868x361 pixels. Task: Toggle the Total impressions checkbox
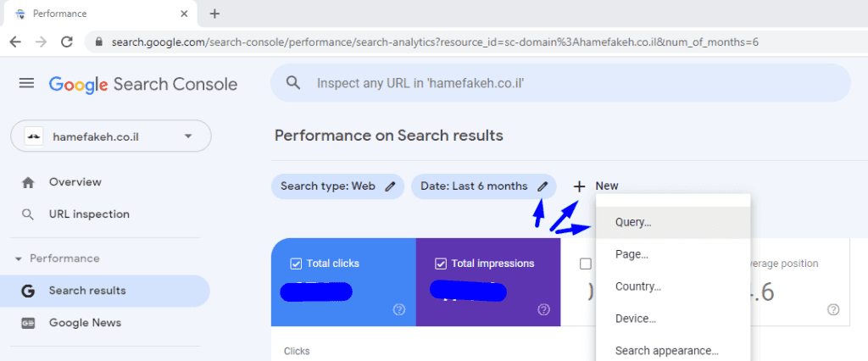[x=440, y=264]
